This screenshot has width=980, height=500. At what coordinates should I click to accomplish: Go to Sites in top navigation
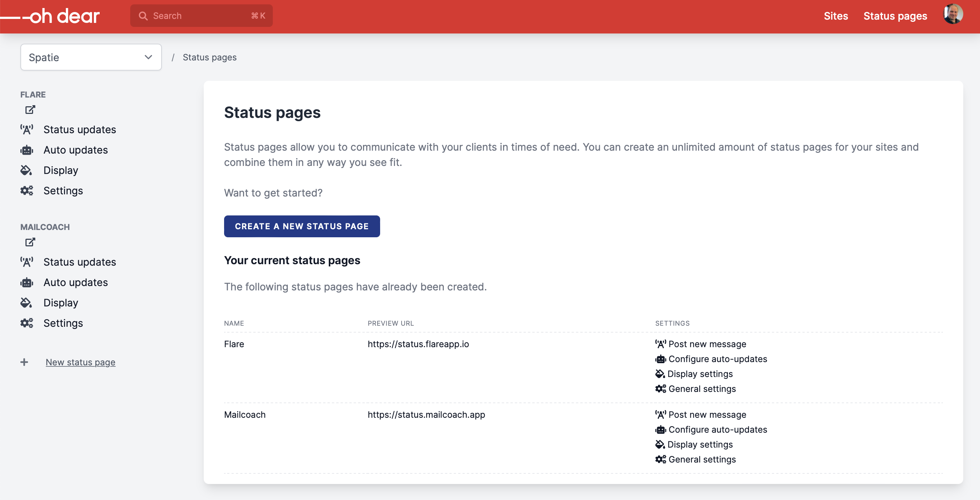pos(836,16)
